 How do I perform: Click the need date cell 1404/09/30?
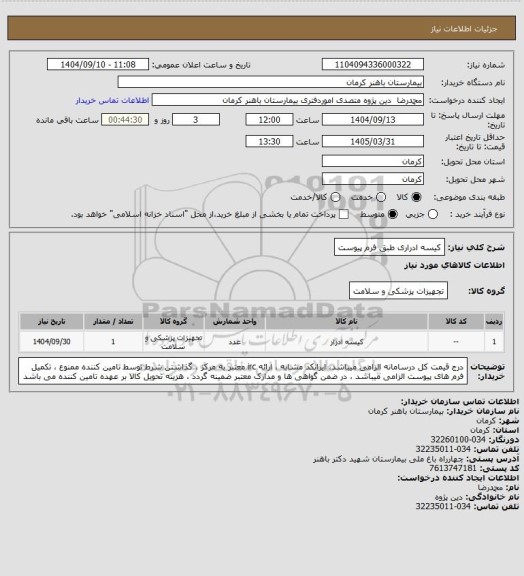point(51,342)
